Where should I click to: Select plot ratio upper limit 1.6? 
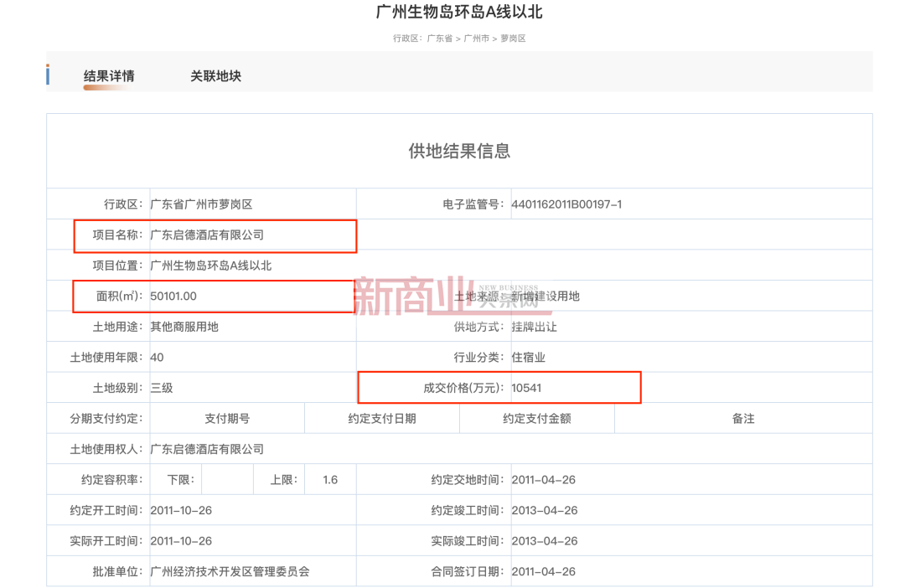(x=330, y=479)
